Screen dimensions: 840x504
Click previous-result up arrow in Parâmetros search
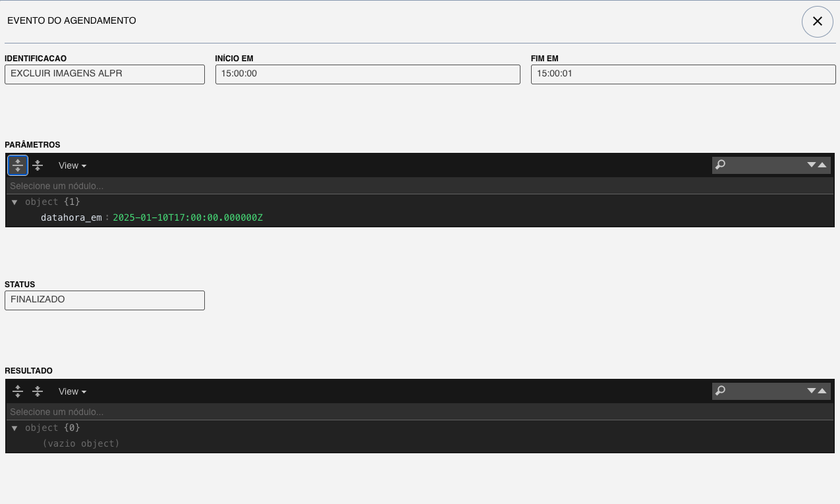822,165
